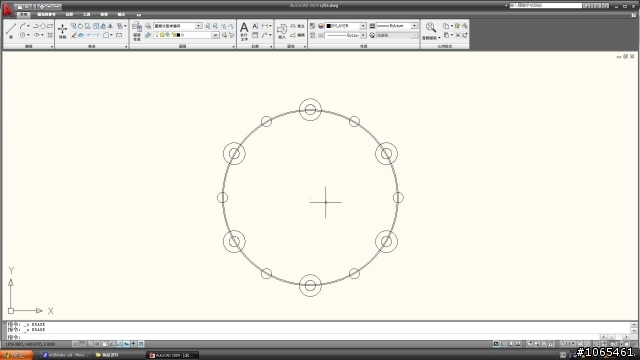
Task: Click Edit block button in Block panel
Action: [298, 35]
